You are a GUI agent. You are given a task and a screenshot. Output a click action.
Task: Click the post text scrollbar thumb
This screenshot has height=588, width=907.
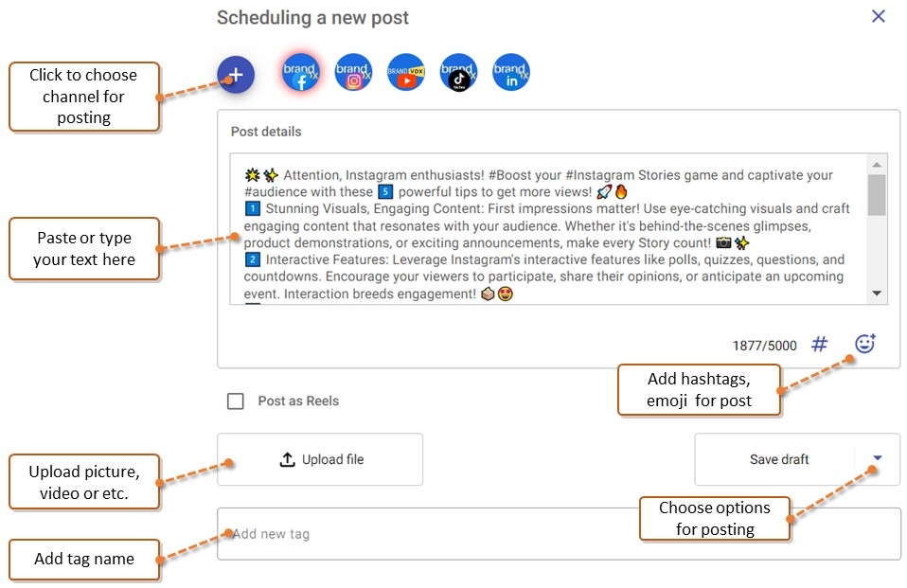pyautogui.click(x=877, y=195)
